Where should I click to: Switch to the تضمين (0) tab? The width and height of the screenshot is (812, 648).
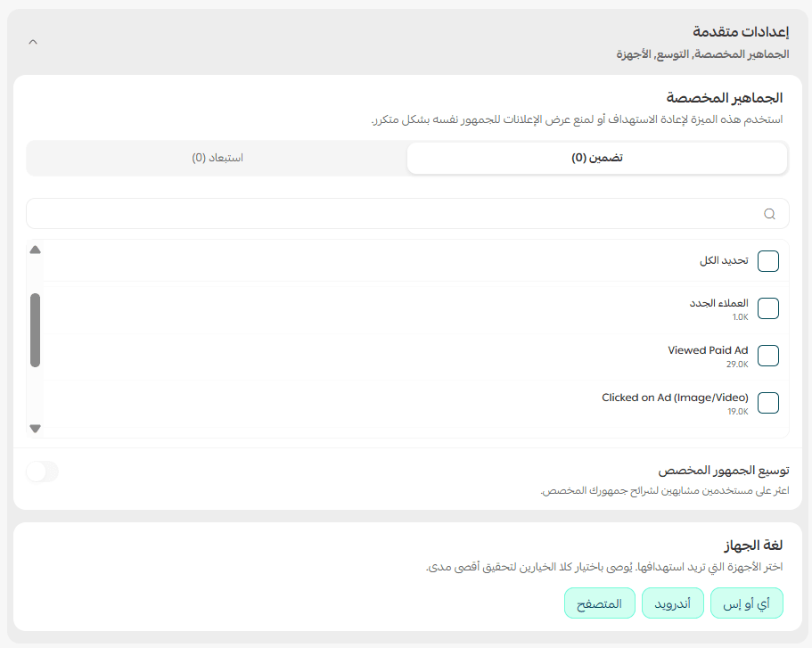[597, 158]
